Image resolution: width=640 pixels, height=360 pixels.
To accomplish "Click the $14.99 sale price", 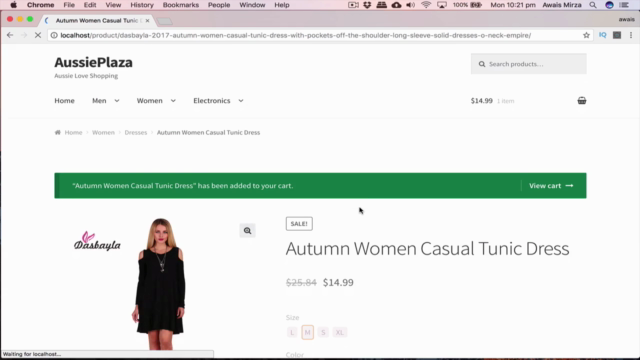I will pyautogui.click(x=338, y=282).
